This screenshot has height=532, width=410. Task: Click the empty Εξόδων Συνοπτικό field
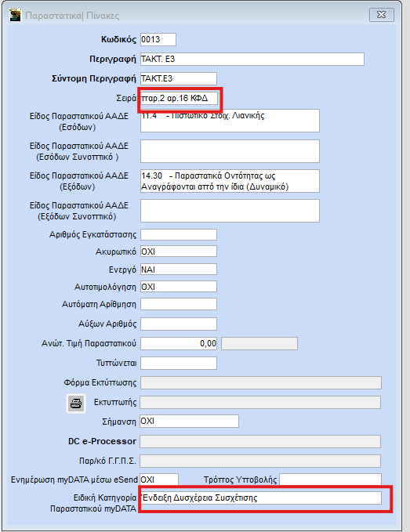(x=230, y=211)
